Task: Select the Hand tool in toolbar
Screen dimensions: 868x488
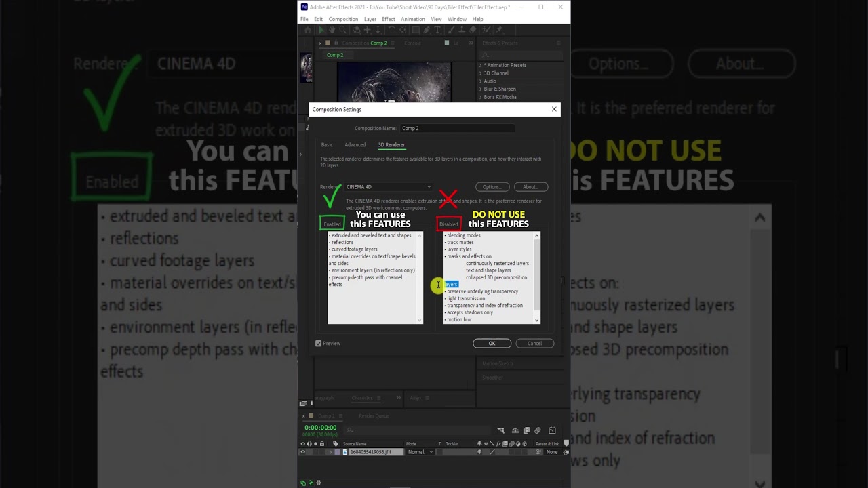Action: click(332, 30)
